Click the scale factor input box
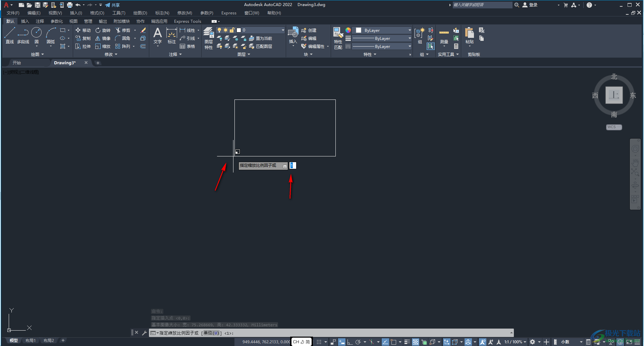644x346 pixels. point(293,165)
